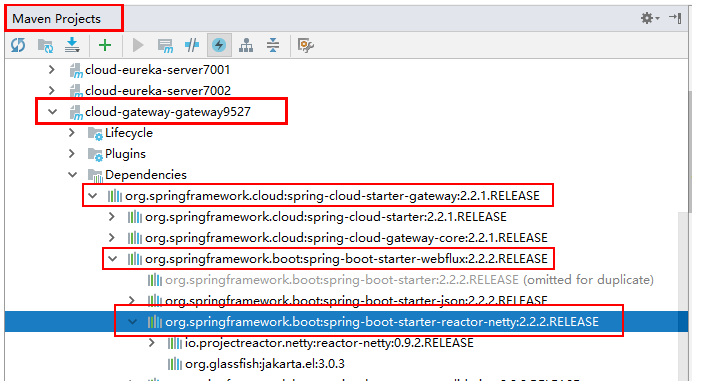Viewport: 713px width, 381px height.
Task: Select cloud-eureka-server7002 module
Action: pyautogui.click(x=158, y=90)
